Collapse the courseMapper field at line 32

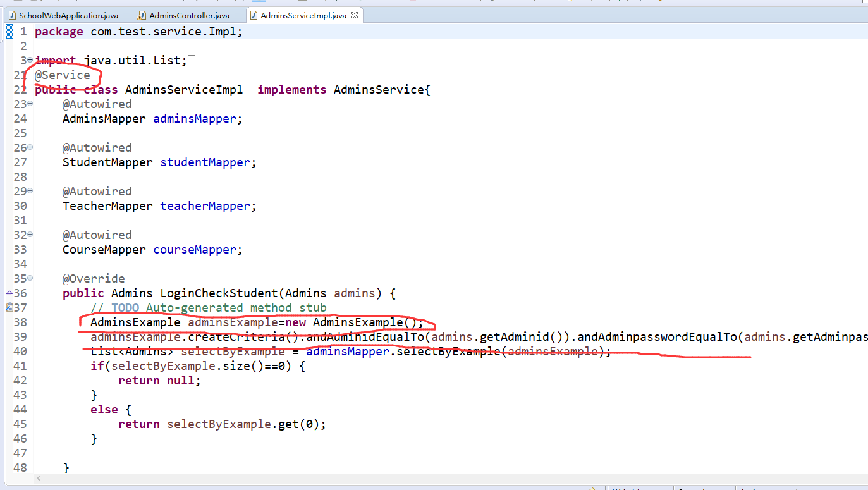pos(30,235)
